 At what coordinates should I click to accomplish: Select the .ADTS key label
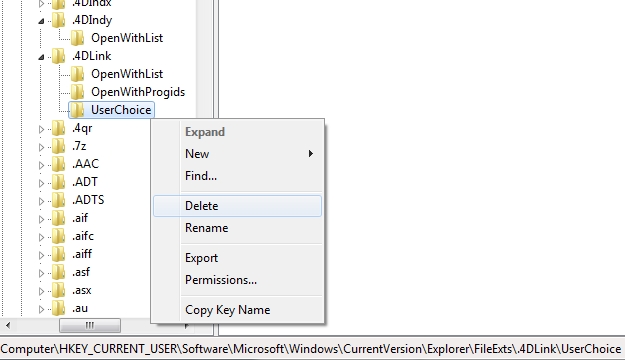coord(88,200)
